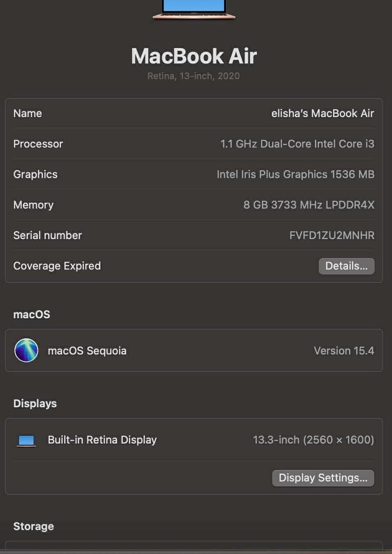The height and width of the screenshot is (554, 392).
Task: Select the MacBook Air title
Action: coord(194,56)
